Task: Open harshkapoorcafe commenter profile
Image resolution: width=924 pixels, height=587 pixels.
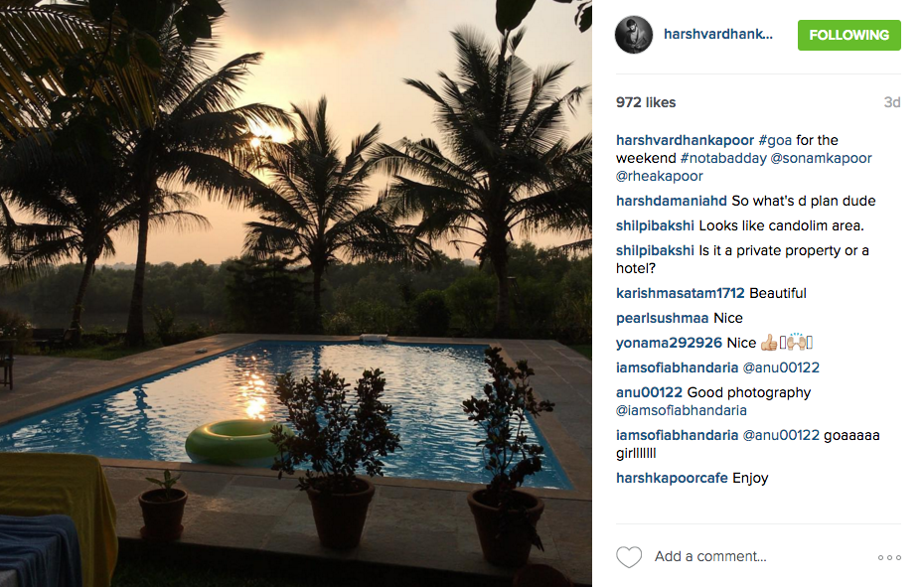Action: [672, 478]
